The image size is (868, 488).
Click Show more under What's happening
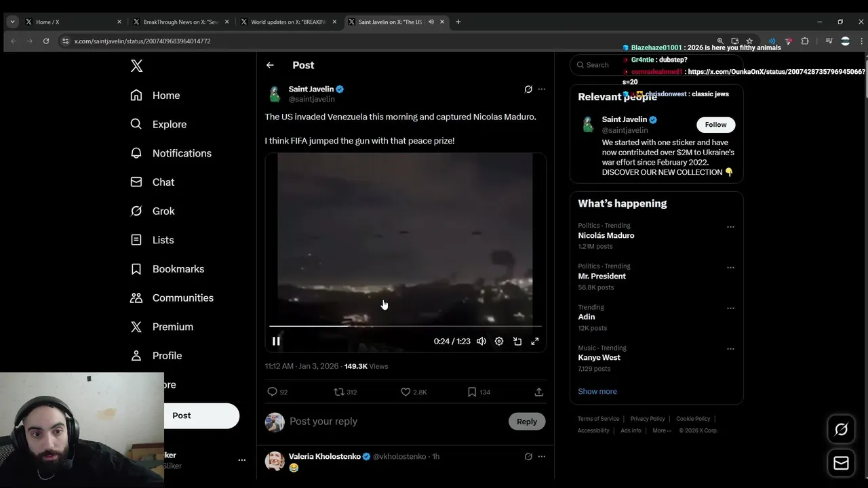pos(597,392)
